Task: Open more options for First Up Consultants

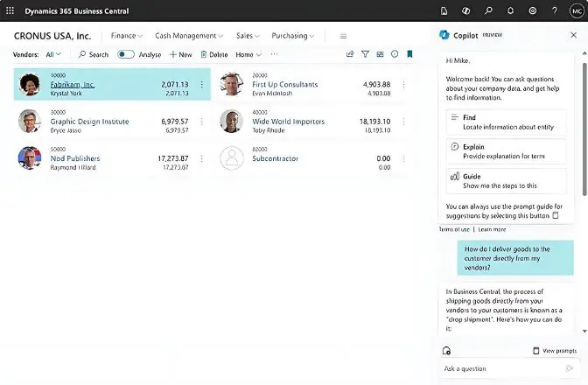Action: click(403, 85)
